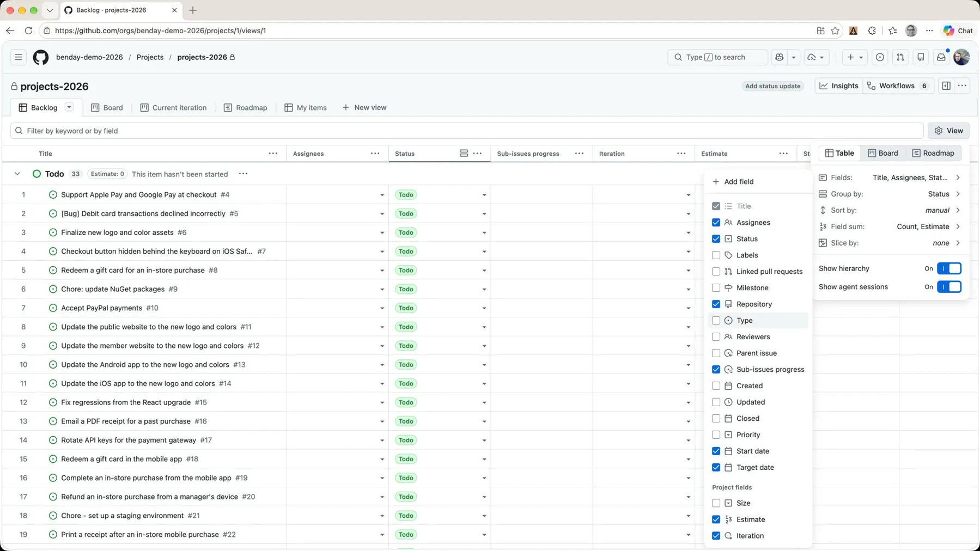This screenshot has height=551, width=980.
Task: Focus the Filter by keyword input
Action: tap(467, 131)
